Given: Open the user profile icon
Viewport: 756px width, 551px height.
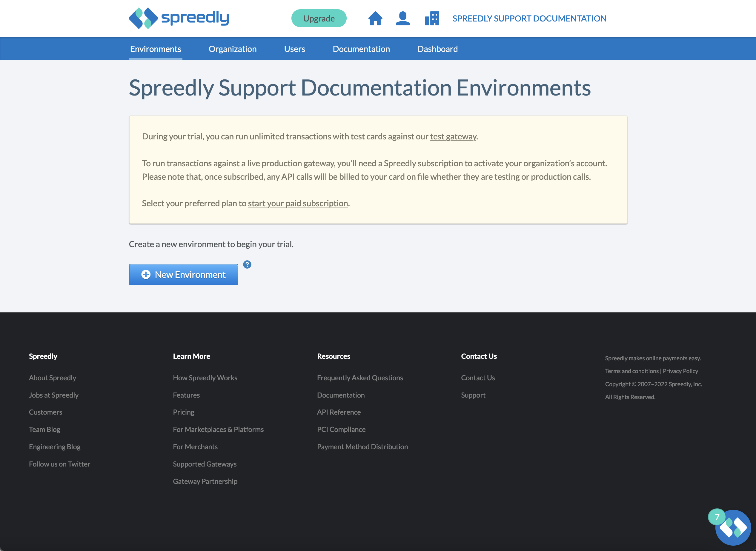Looking at the screenshot, I should pos(403,18).
